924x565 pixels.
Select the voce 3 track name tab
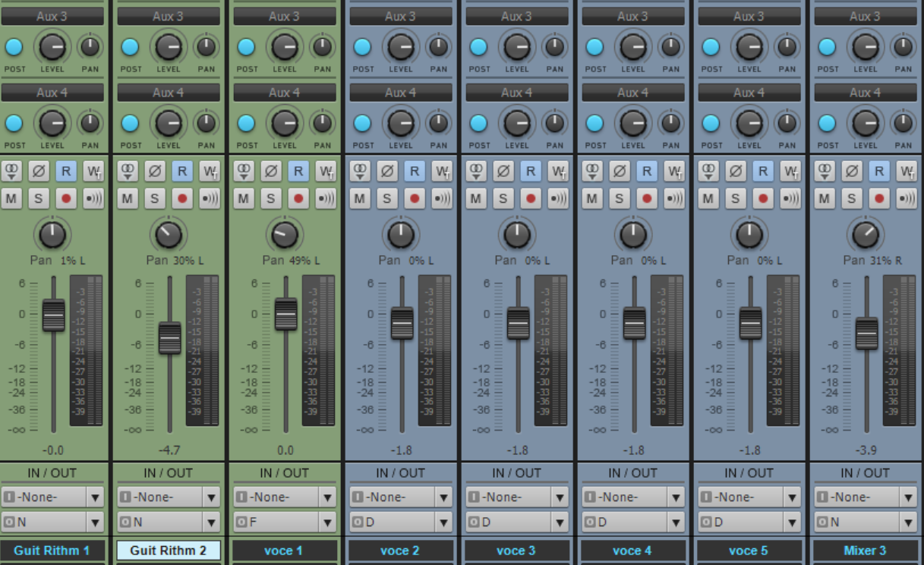tap(516, 551)
